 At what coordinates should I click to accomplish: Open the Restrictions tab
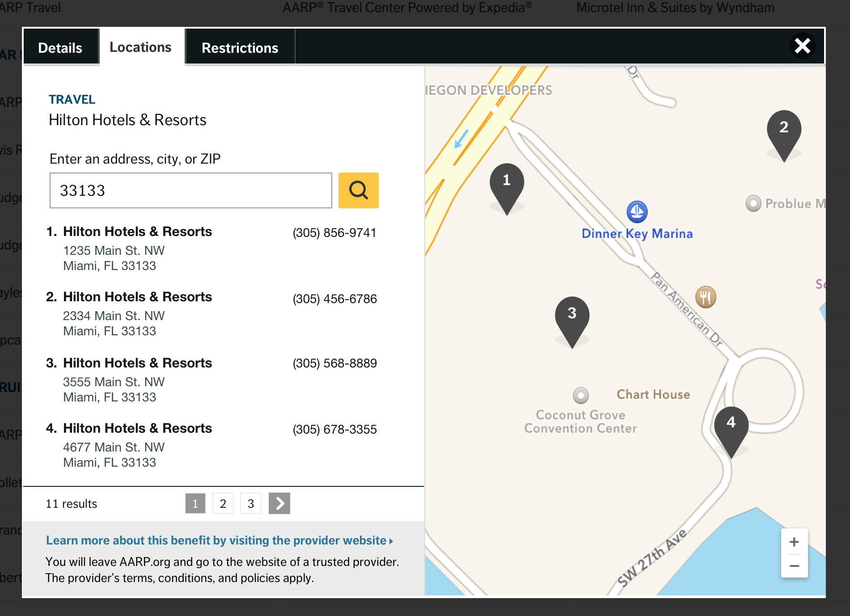coord(240,47)
